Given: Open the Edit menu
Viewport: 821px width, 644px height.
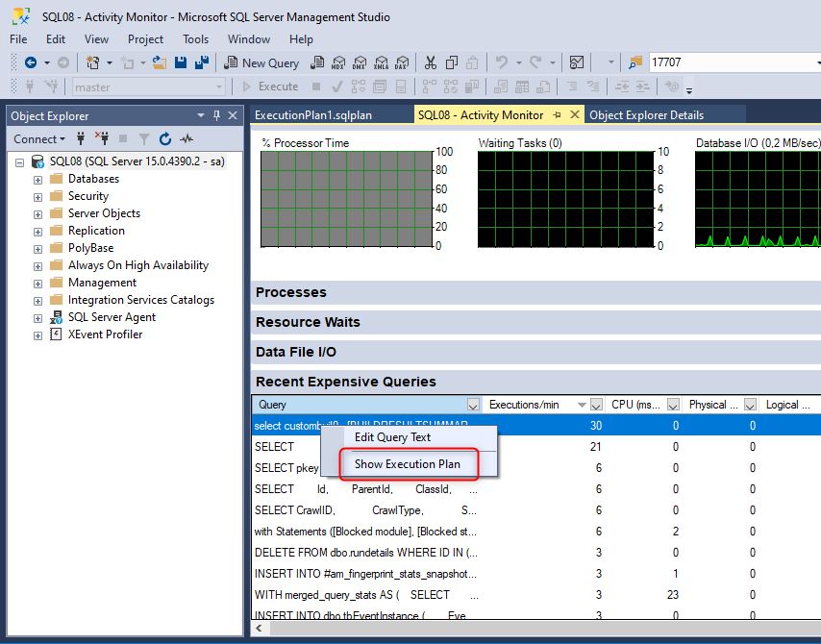Looking at the screenshot, I should [56, 39].
